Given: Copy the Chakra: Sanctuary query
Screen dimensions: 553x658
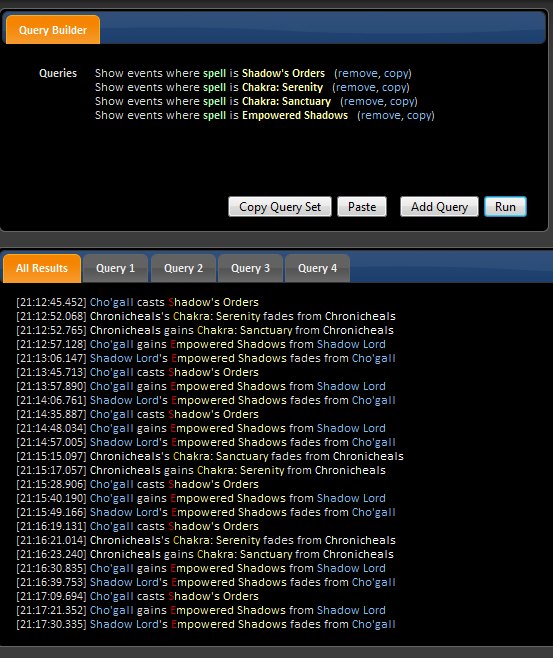Looking at the screenshot, I should point(402,101).
